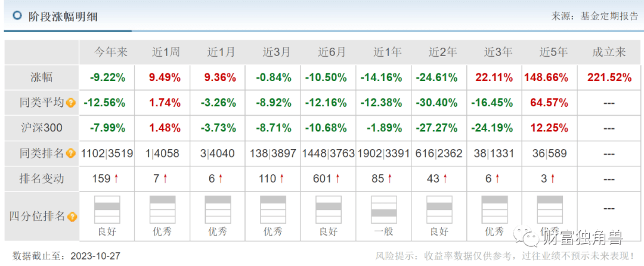
Task: Select the 近1周 column header
Action: point(165,52)
